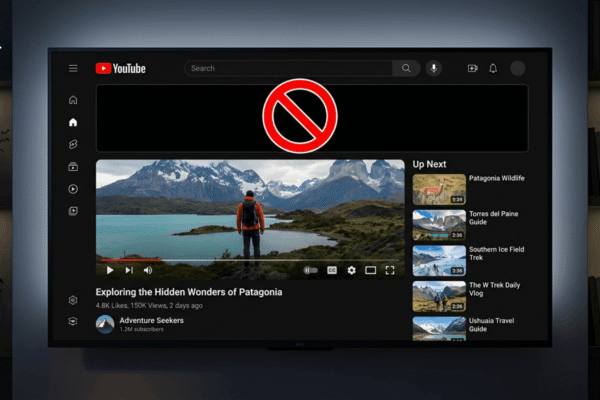Open the hamburger menu beside the YouTube logo
The image size is (600, 400).
tap(73, 69)
